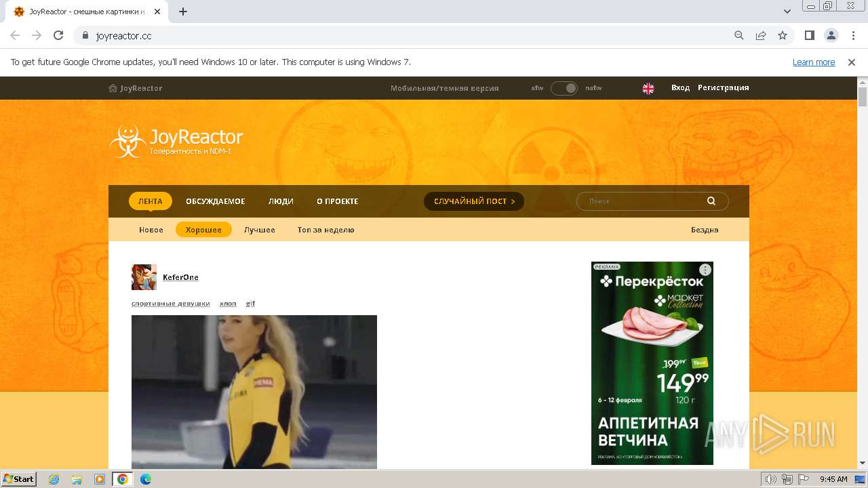Open the Chrome side panel icon
Screen dimensions: 868x488
810,36
